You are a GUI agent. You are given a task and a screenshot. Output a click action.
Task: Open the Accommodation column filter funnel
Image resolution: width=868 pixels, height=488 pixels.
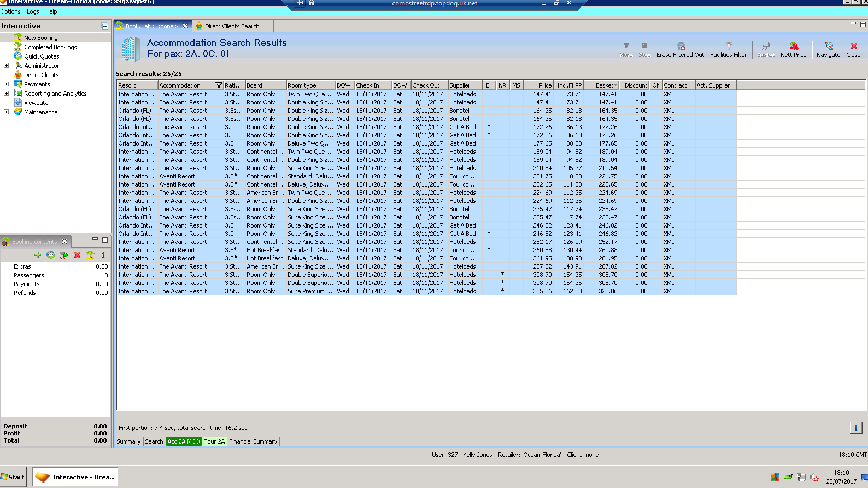(219, 85)
